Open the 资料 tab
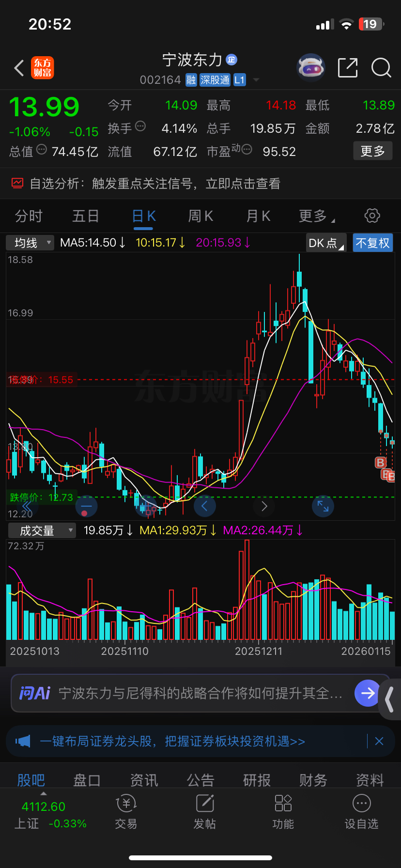401x868 pixels. pos(370,780)
